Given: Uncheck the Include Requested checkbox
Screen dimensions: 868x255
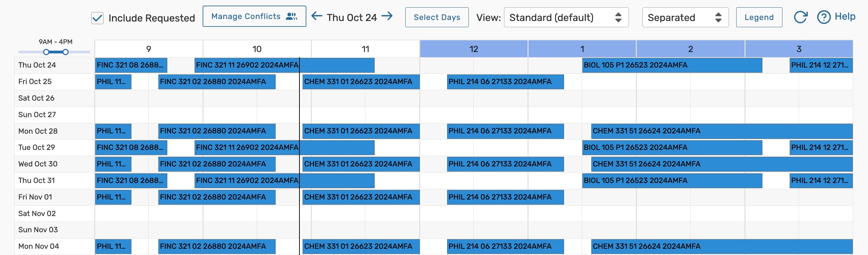Looking at the screenshot, I should (97, 18).
